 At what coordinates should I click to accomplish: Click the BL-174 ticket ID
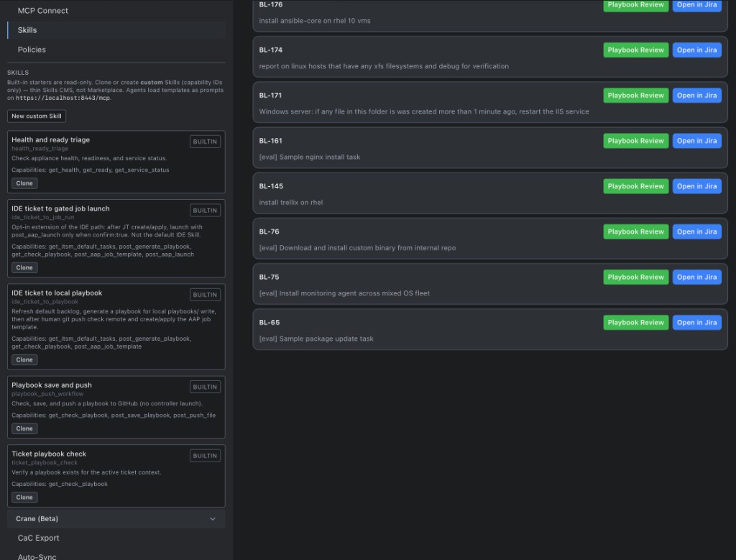click(x=271, y=50)
